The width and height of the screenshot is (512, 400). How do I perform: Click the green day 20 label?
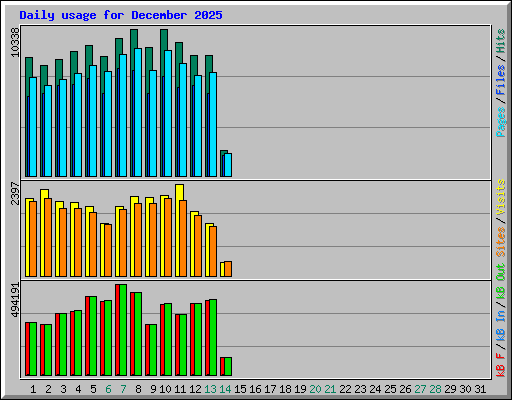(315, 389)
